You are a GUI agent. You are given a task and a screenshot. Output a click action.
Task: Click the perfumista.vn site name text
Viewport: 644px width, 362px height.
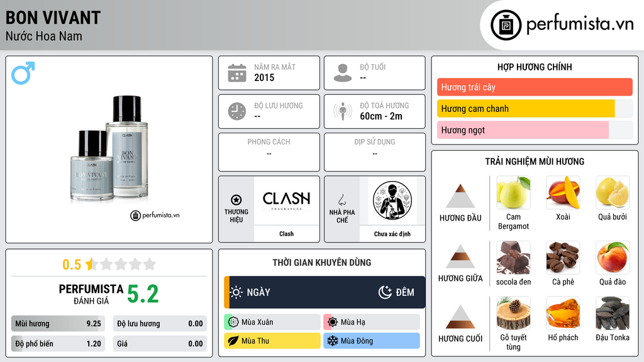coord(580,24)
